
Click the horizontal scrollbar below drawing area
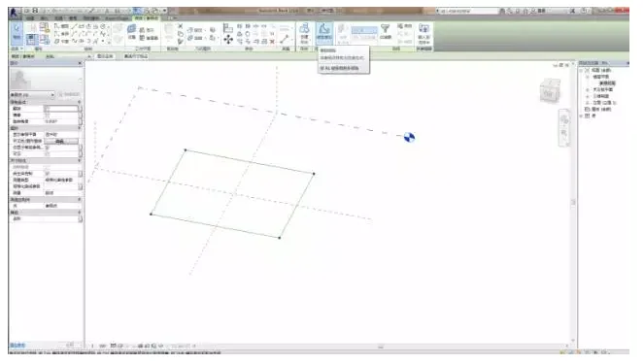tap(381, 347)
